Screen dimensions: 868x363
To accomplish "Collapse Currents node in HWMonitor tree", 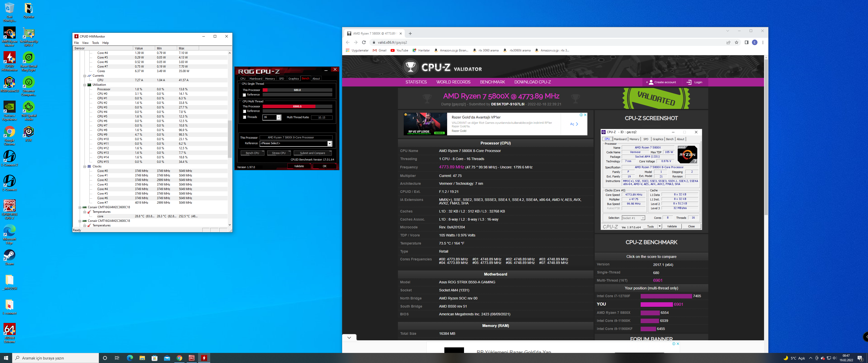I will pyautogui.click(x=85, y=76).
